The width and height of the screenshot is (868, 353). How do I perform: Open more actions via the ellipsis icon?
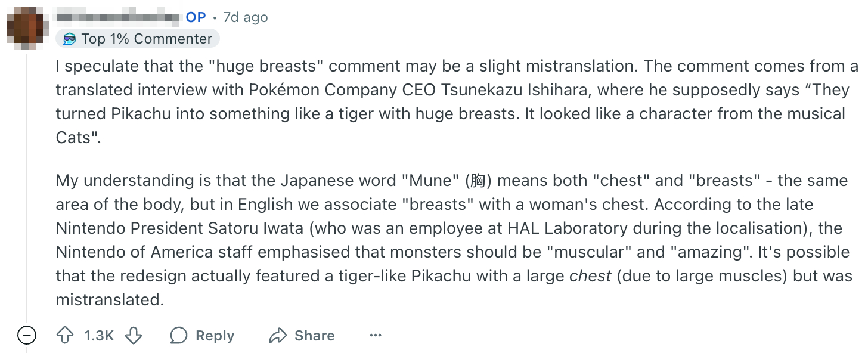375,335
